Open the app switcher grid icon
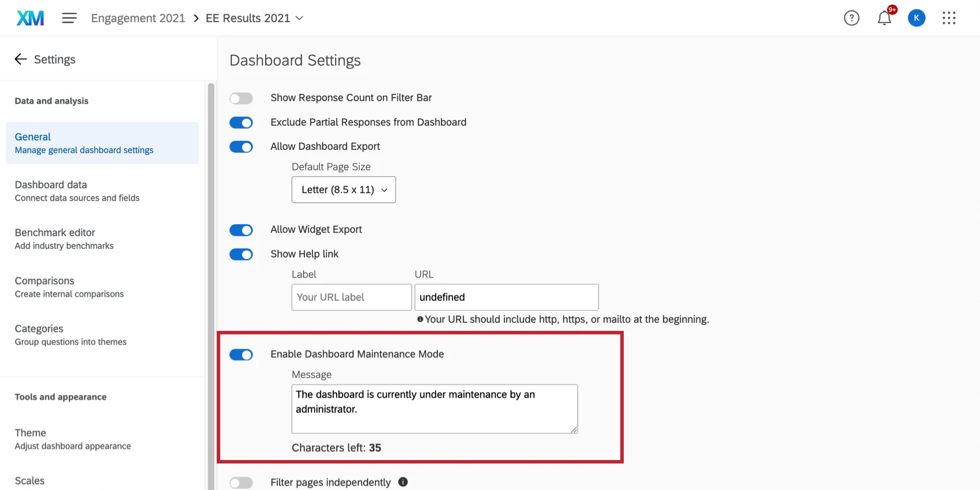 click(949, 18)
